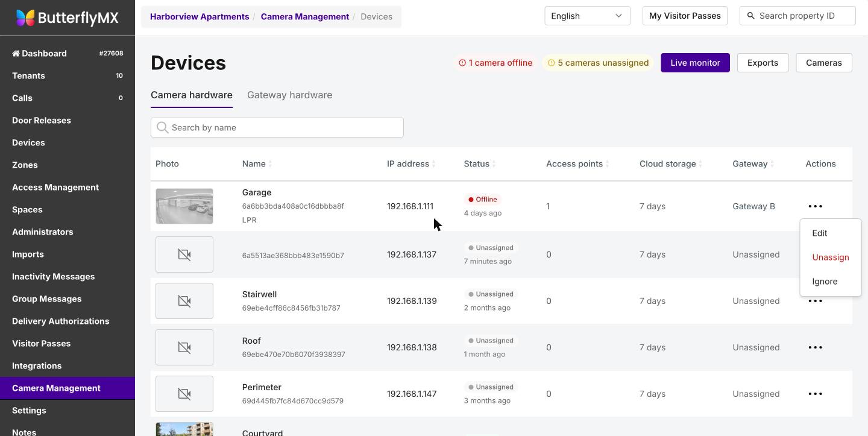Select Camera Management in the sidebar
This screenshot has height=436, width=868.
(68, 388)
